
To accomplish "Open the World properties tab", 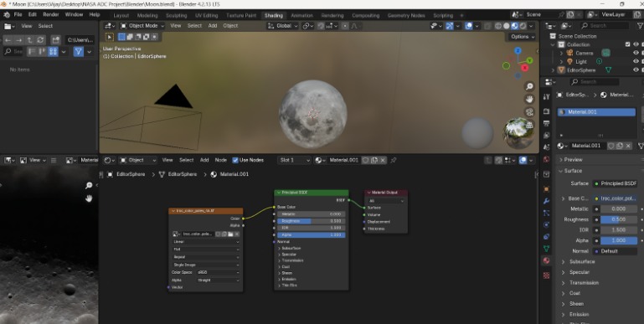I will pyautogui.click(x=546, y=159).
